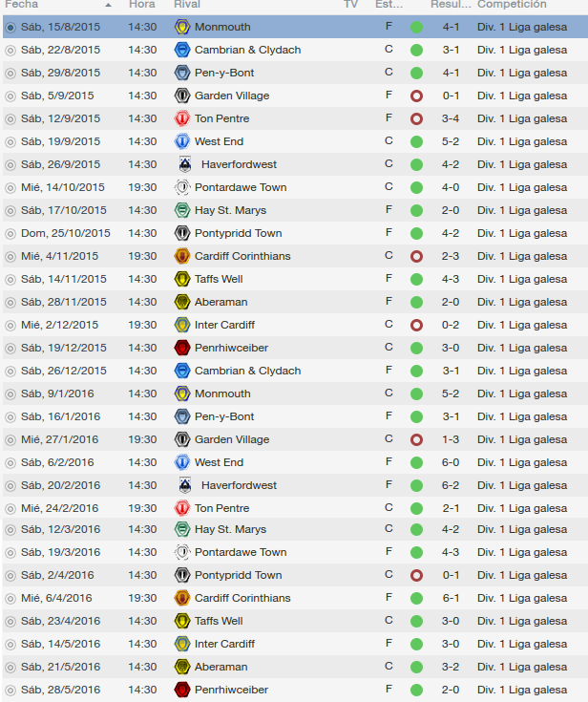Click the Cardiff Corinthians orange badge on 4/11/2015
588x702 pixels.
point(182,256)
